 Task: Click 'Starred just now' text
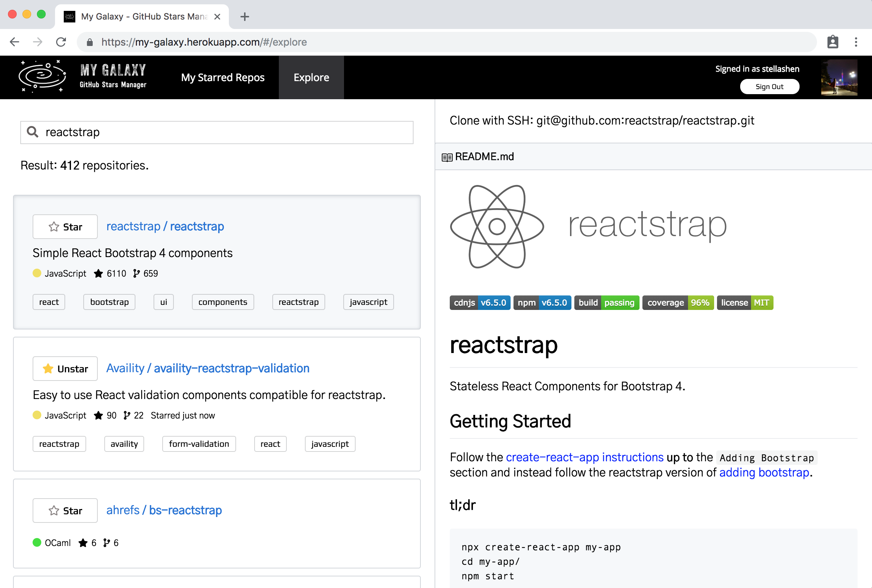pos(183,416)
